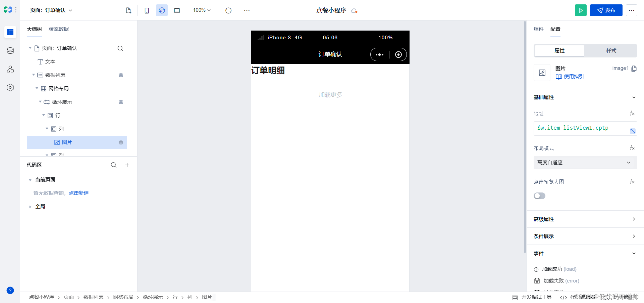Screen dimensions: 644x303
Task: Click data binding icon on 图片 row
Action: click(121, 142)
